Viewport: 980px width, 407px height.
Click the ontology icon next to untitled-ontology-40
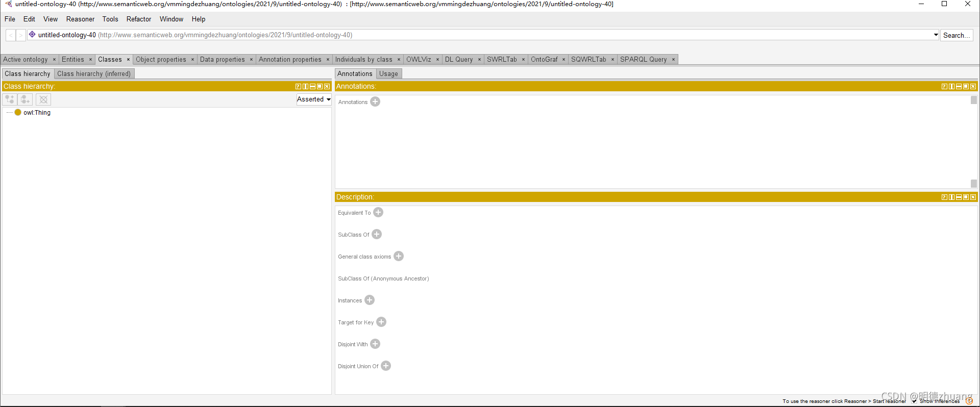[x=32, y=35]
